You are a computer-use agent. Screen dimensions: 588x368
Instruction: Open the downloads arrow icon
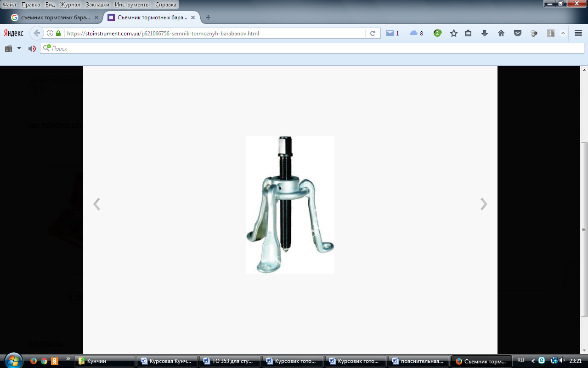(485, 33)
